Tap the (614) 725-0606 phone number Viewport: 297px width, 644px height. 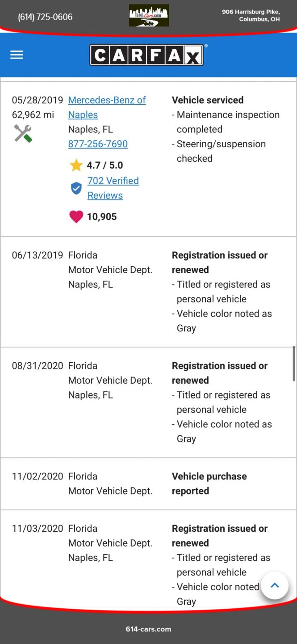pos(45,17)
